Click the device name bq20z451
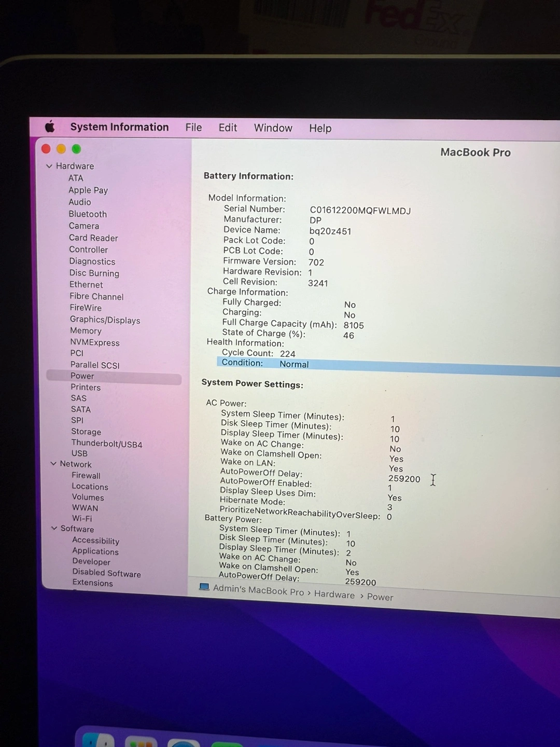This screenshot has height=747, width=560. pyautogui.click(x=330, y=231)
